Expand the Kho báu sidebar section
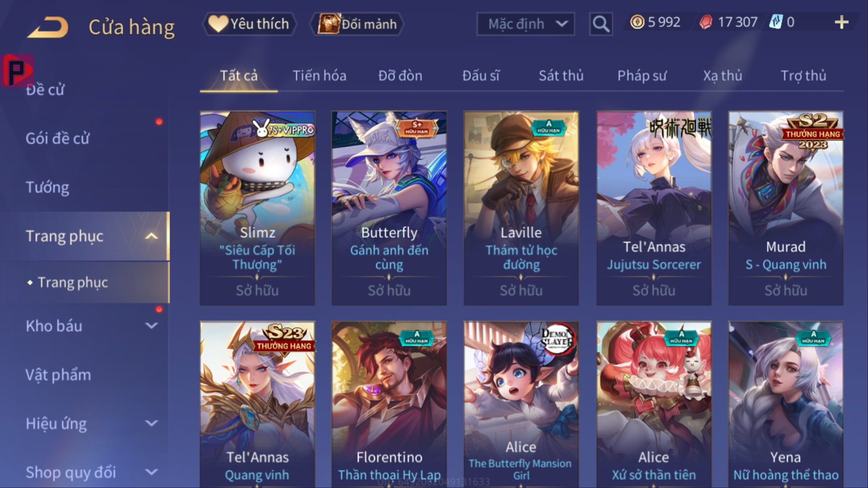The height and width of the screenshot is (488, 868). coord(151,326)
